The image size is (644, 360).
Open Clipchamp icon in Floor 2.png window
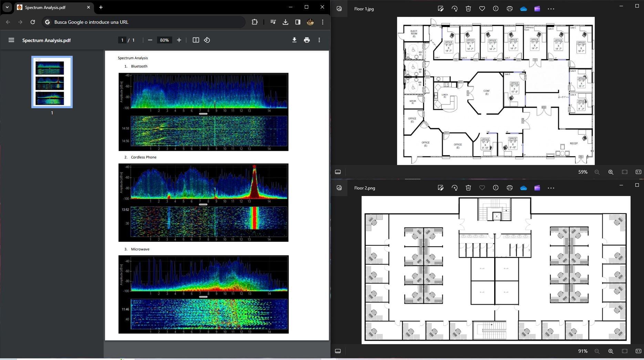537,188
